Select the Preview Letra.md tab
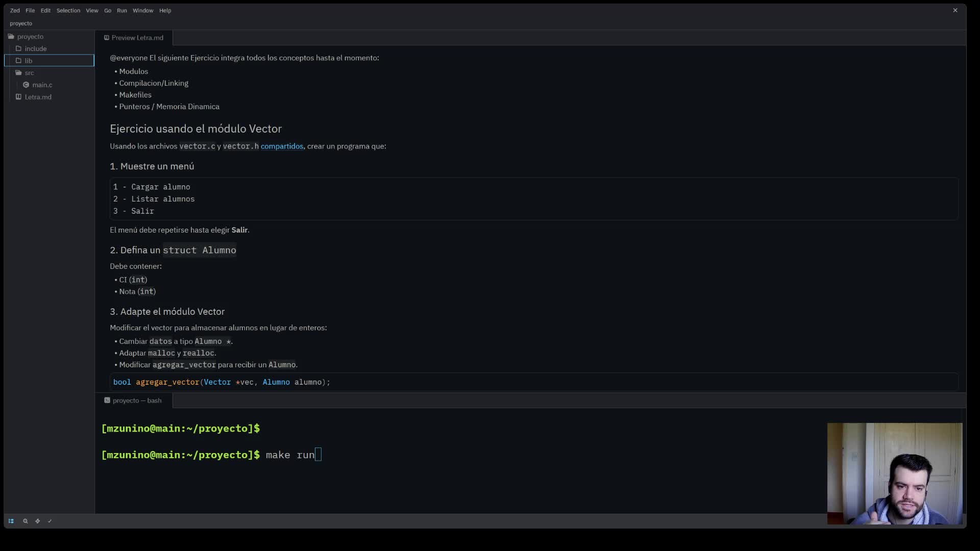980x551 pixels. pyautogui.click(x=134, y=38)
